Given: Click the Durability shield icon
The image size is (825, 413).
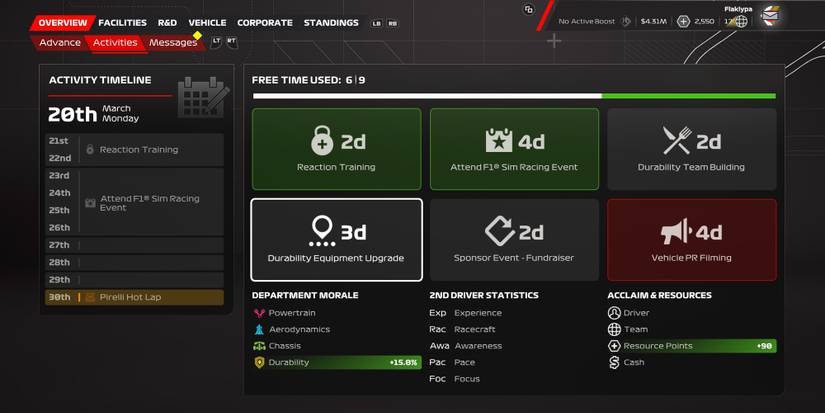Looking at the screenshot, I should [x=259, y=362].
